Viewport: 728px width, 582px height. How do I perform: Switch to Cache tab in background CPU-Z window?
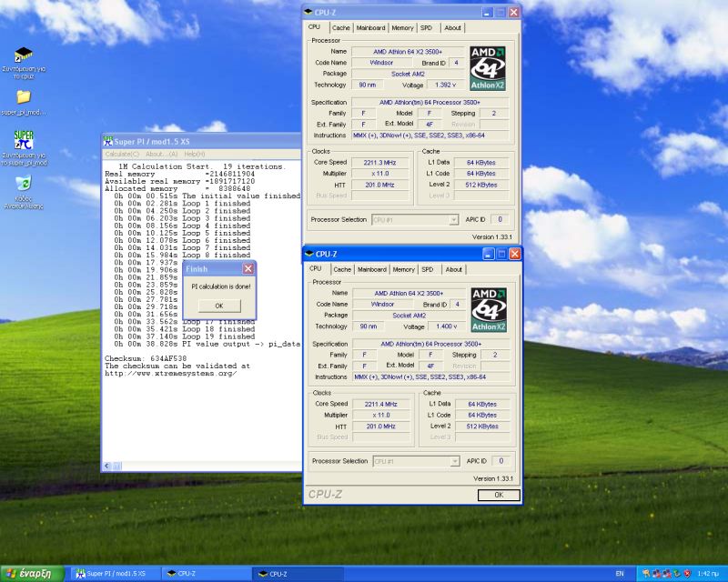(x=340, y=28)
